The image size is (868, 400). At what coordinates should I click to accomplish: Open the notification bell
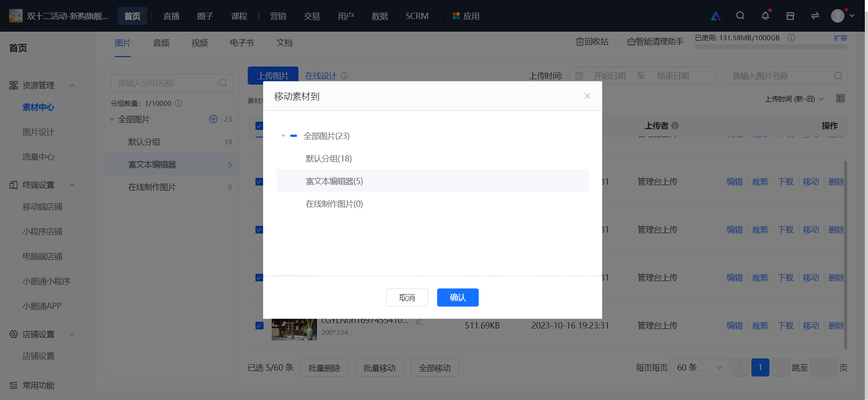click(765, 16)
